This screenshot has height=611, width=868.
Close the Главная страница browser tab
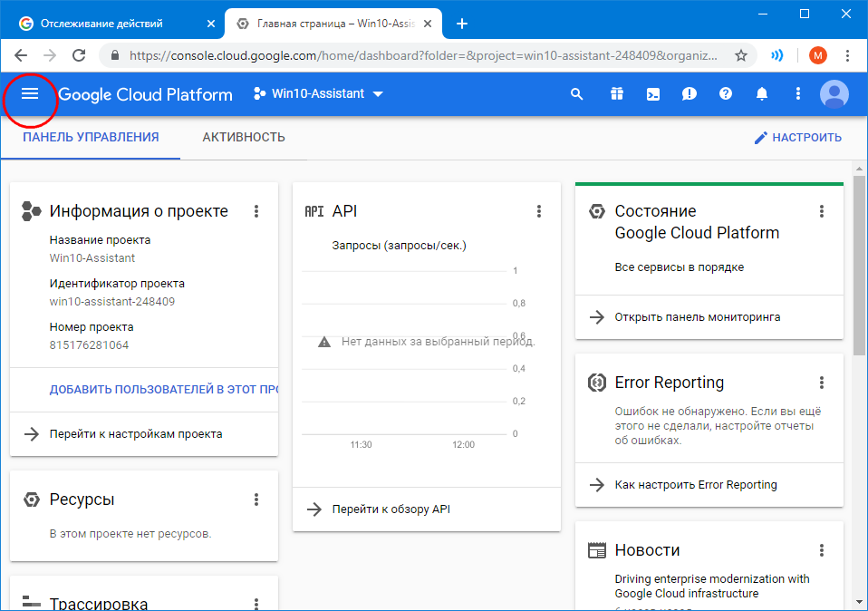(x=428, y=24)
